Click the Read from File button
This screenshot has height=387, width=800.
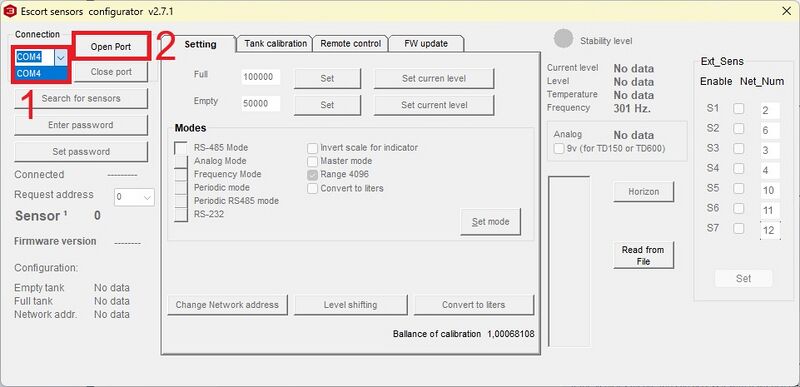coord(643,255)
